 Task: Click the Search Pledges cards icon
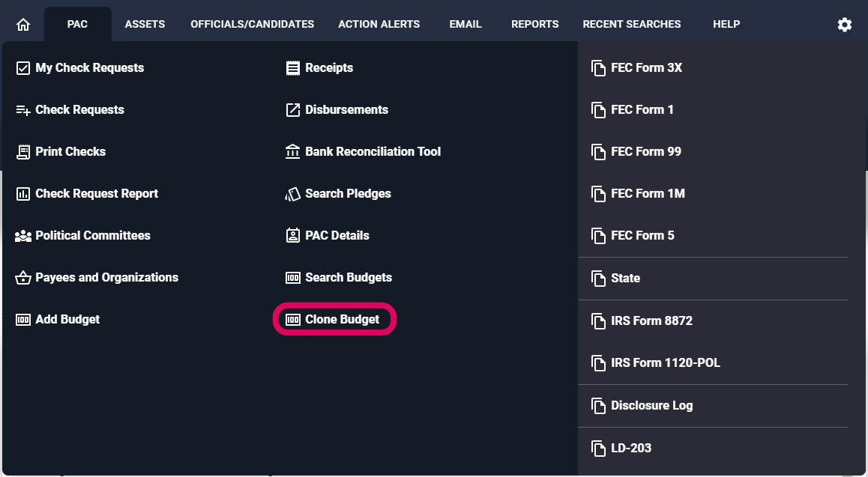pyautogui.click(x=292, y=194)
